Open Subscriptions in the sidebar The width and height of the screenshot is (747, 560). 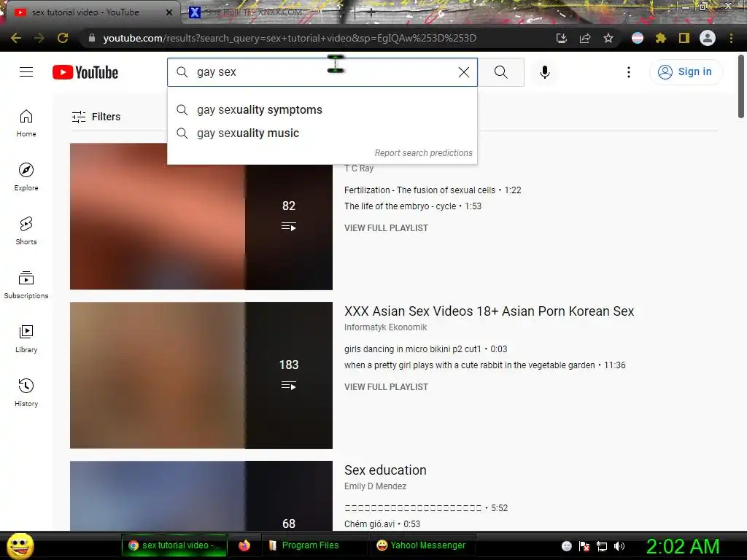(x=26, y=285)
